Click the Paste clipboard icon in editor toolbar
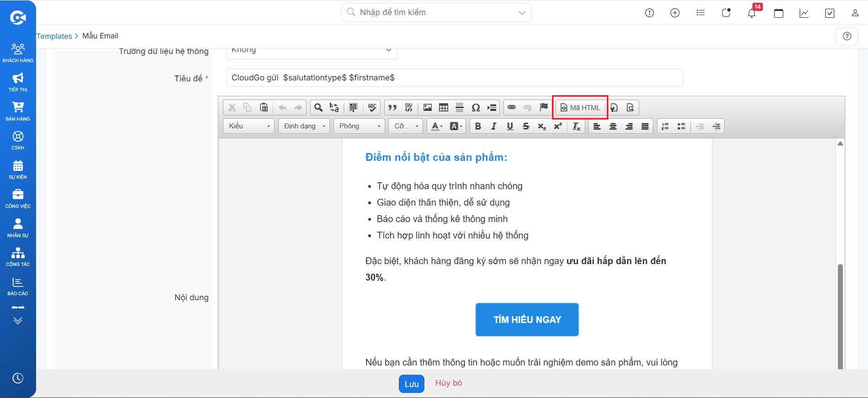 264,107
